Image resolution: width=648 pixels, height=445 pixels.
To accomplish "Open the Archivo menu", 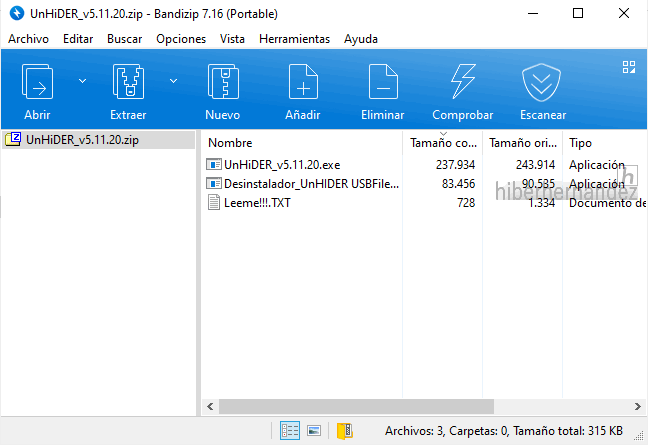I will tap(29, 39).
